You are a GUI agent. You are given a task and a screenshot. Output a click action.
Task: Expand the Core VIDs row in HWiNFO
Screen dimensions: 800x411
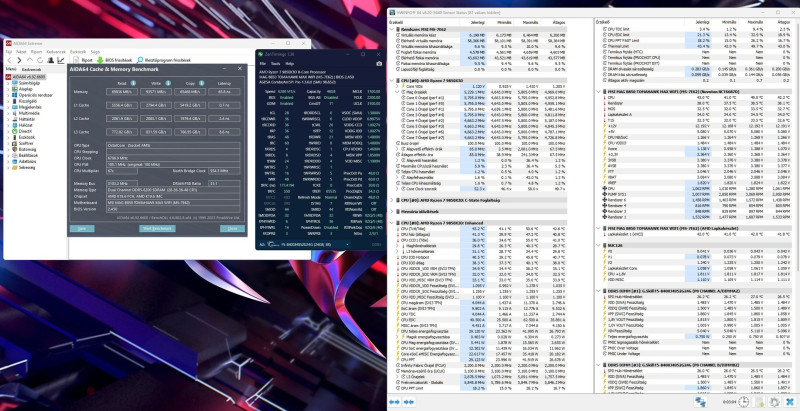(397, 86)
